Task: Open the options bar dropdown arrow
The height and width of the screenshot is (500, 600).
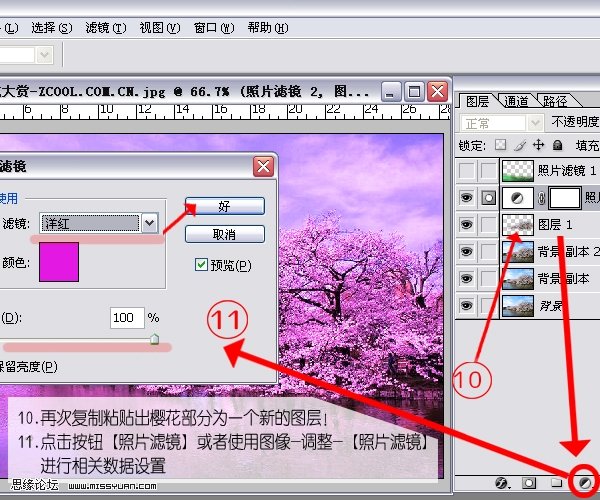Action: [45, 55]
